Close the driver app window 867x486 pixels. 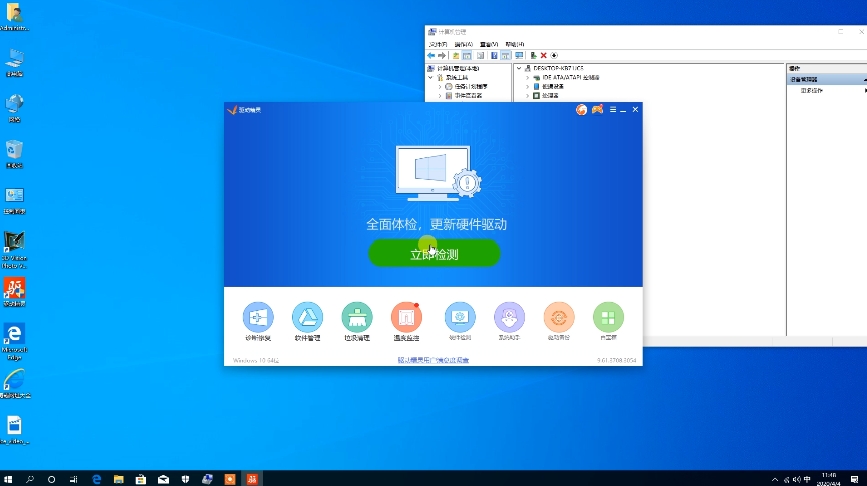click(635, 109)
